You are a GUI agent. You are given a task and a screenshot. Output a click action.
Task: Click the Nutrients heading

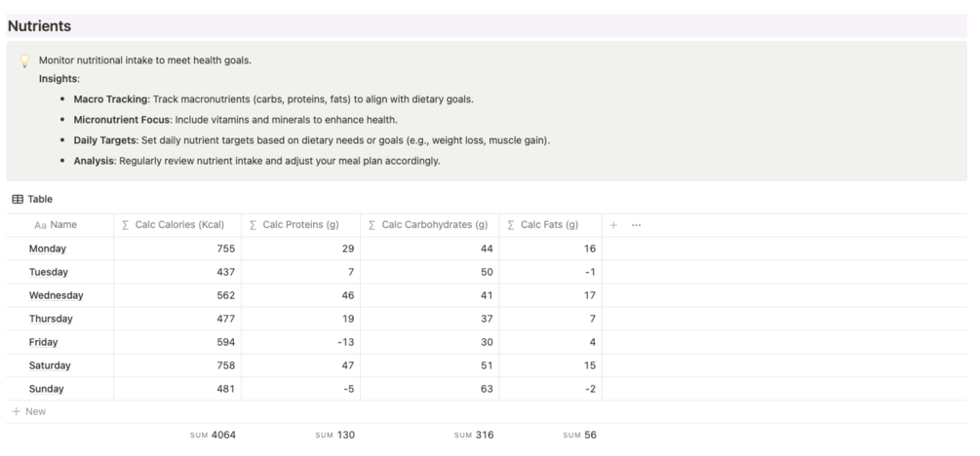coord(39,26)
